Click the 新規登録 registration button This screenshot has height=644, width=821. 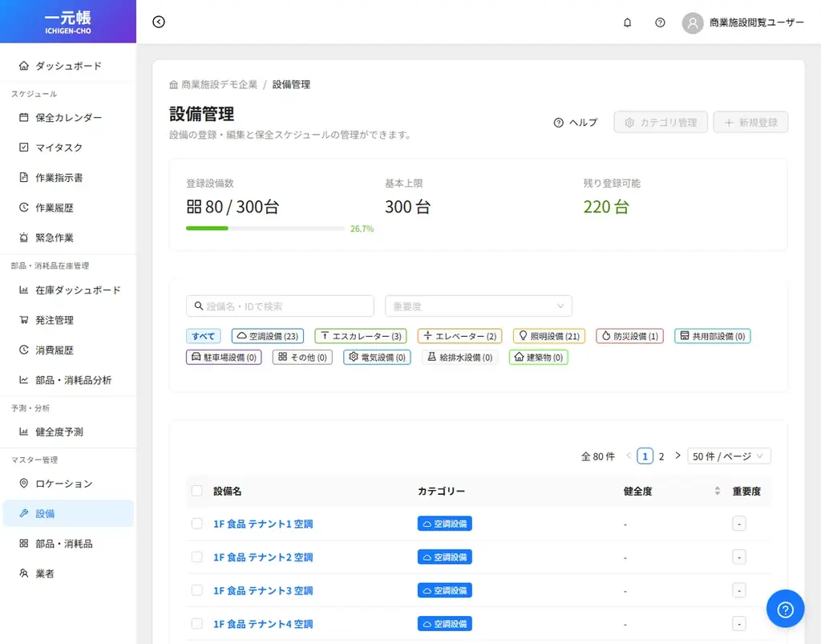click(750, 122)
